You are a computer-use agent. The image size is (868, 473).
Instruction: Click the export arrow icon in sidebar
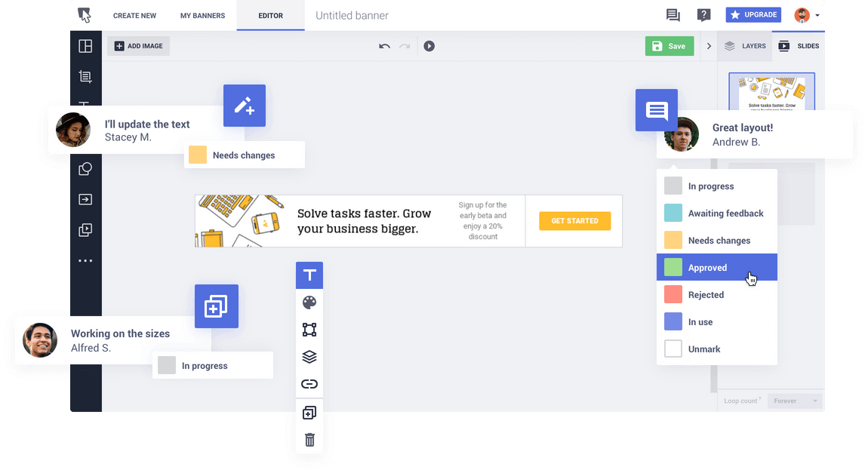pos(85,199)
